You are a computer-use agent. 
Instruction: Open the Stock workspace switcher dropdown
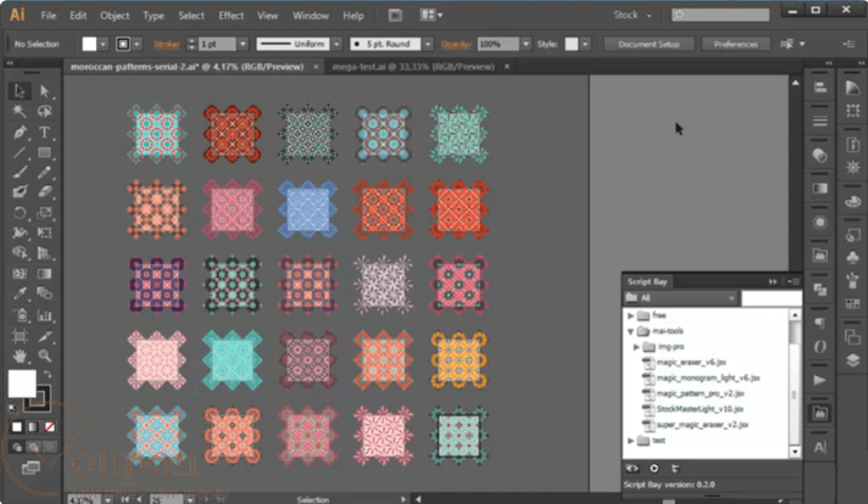click(632, 15)
